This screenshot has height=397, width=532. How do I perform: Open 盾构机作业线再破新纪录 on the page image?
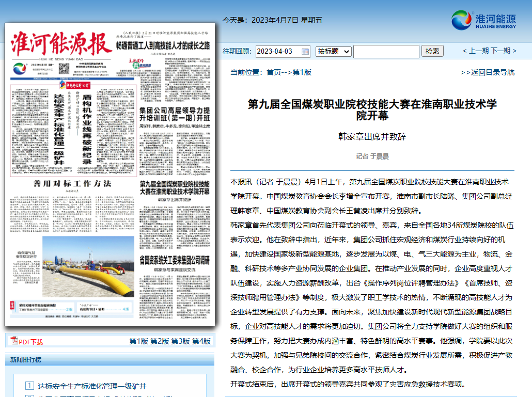click(87, 130)
